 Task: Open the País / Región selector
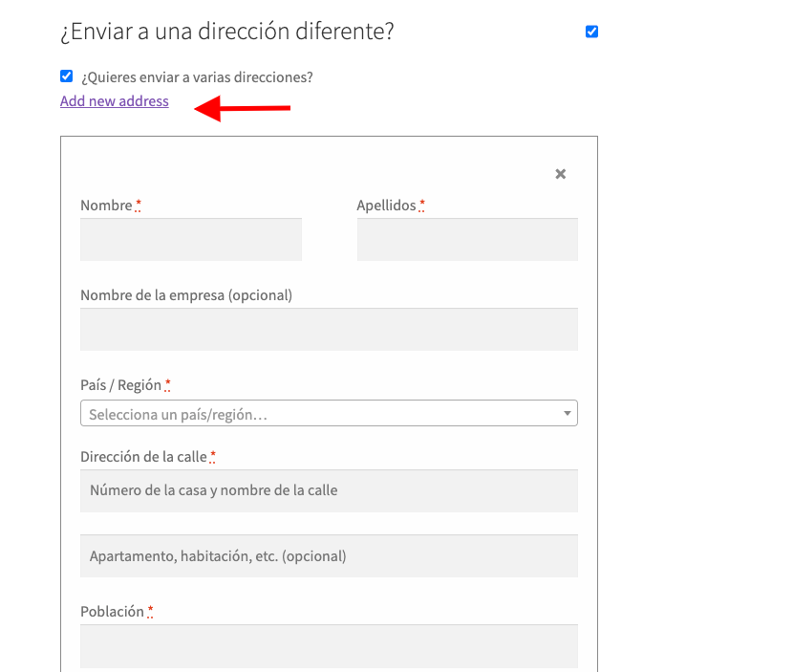[x=329, y=413]
